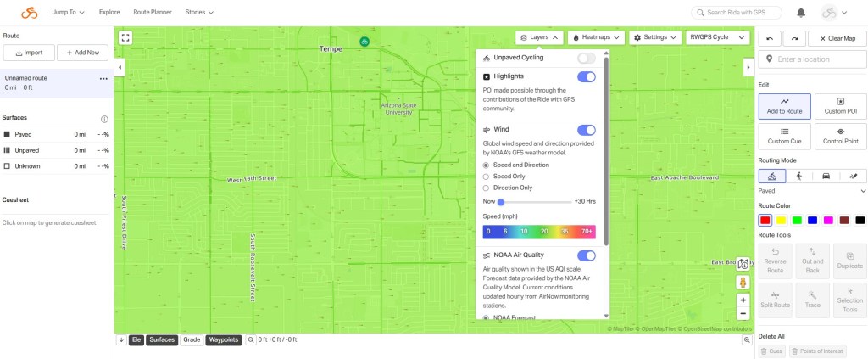Zoom out on the map
The height and width of the screenshot is (359, 868).
tap(743, 313)
